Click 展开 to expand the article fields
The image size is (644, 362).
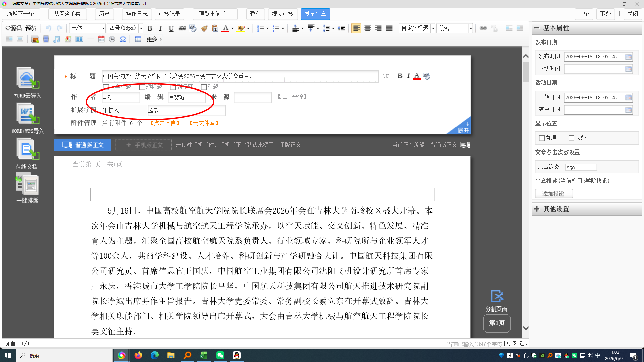coord(463,128)
